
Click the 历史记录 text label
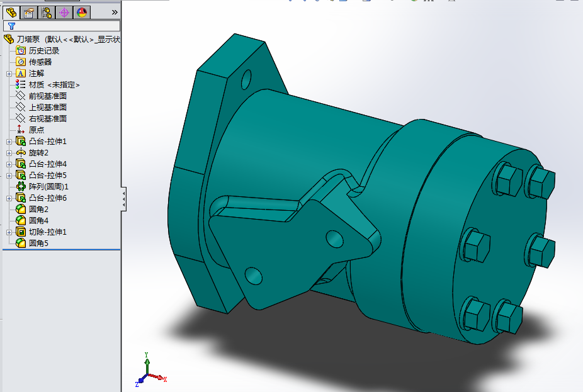44,50
